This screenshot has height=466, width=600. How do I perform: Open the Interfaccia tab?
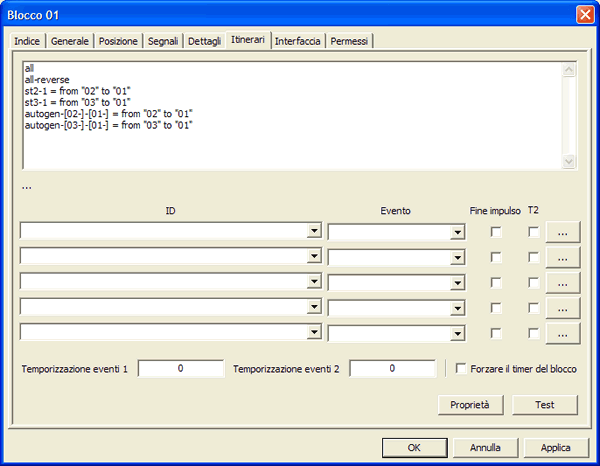click(297, 41)
